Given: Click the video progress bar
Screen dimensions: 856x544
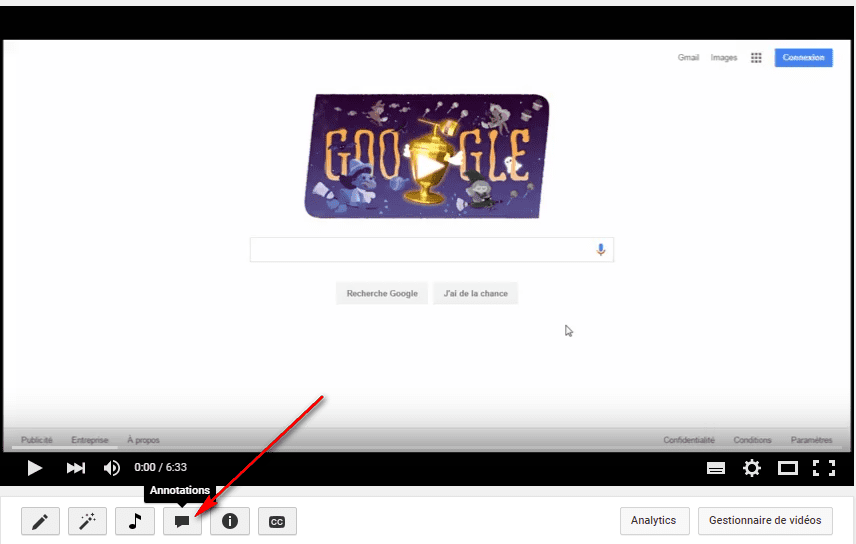Looking at the screenshot, I should click(427, 448).
